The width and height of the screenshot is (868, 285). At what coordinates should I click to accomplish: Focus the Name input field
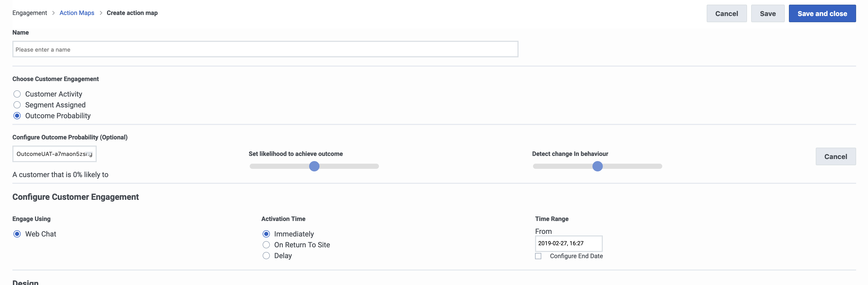(x=265, y=49)
